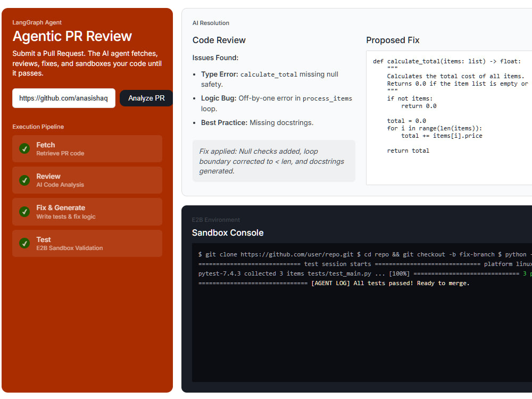
Task: Click the 'if not items:' code line
Action: [410, 98]
